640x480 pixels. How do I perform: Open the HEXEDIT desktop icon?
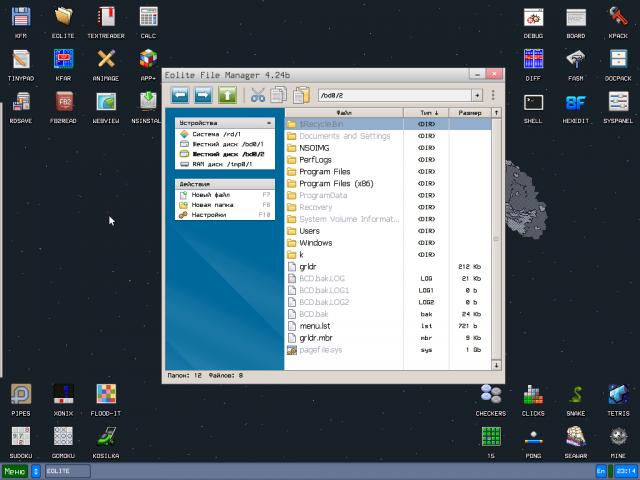pyautogui.click(x=576, y=106)
